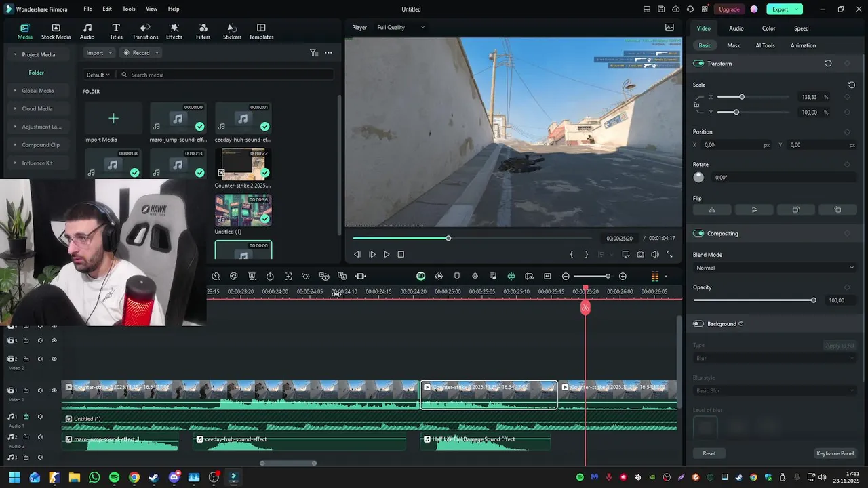Click the color palette tool in timeline toolbar
868x488 pixels.
[x=233, y=277]
